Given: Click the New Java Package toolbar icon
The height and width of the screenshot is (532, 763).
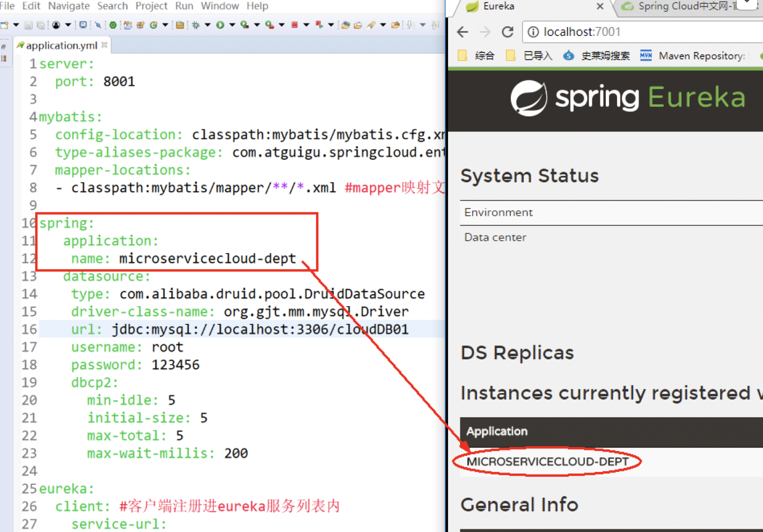Looking at the screenshot, I should pyautogui.click(x=141, y=25).
